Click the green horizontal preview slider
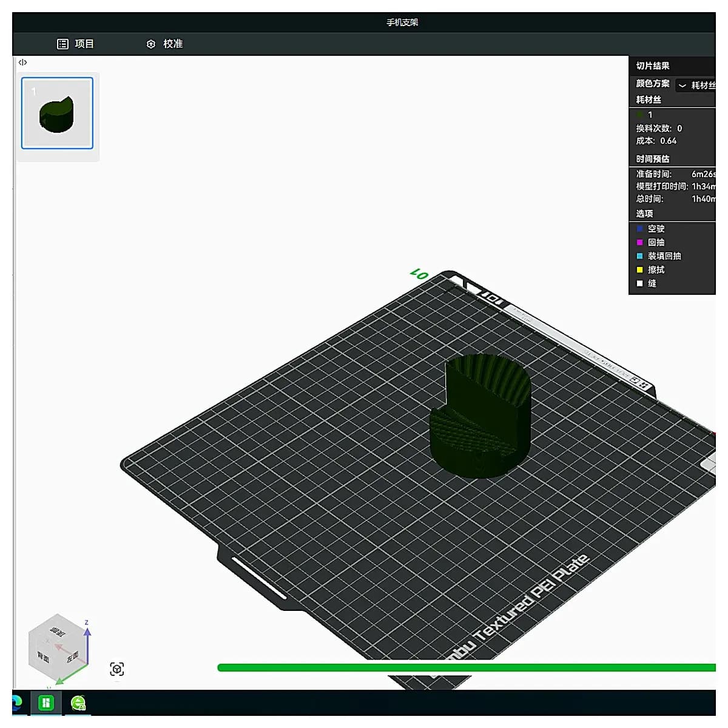 467,668
